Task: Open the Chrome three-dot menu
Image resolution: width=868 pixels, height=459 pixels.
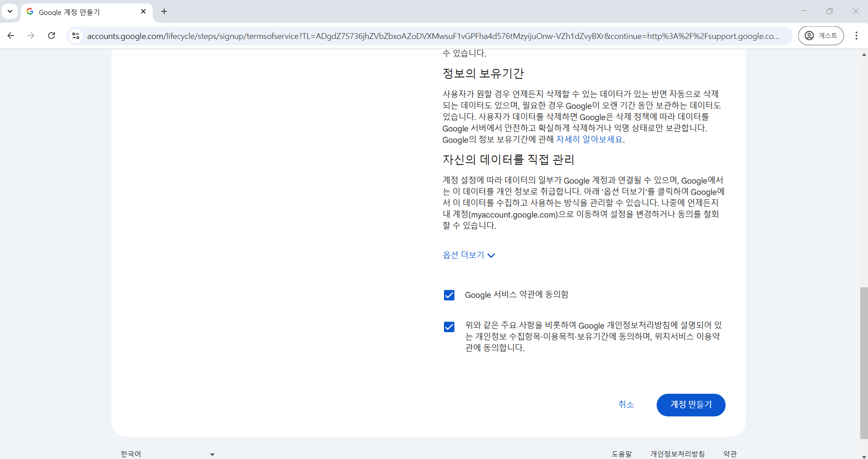Action: [x=857, y=36]
